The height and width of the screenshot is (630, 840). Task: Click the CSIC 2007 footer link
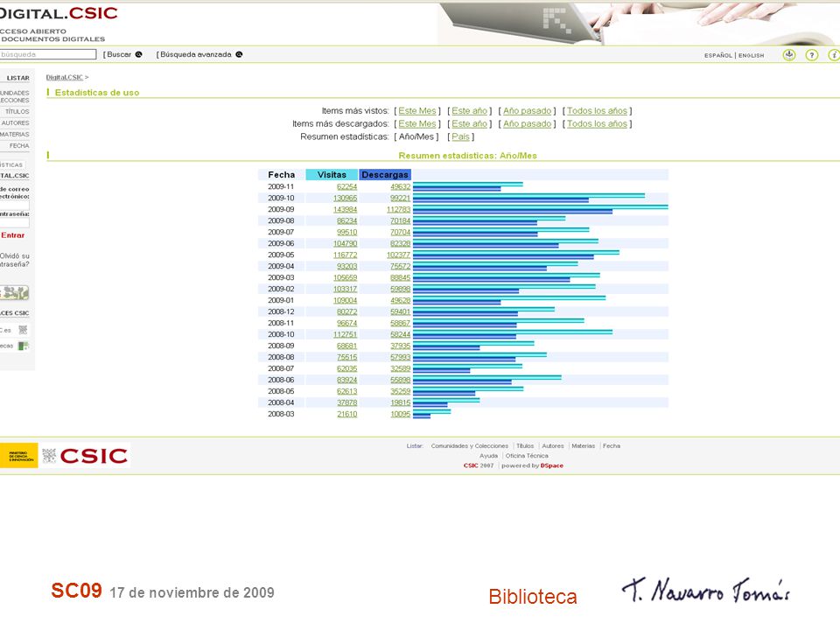tap(479, 465)
